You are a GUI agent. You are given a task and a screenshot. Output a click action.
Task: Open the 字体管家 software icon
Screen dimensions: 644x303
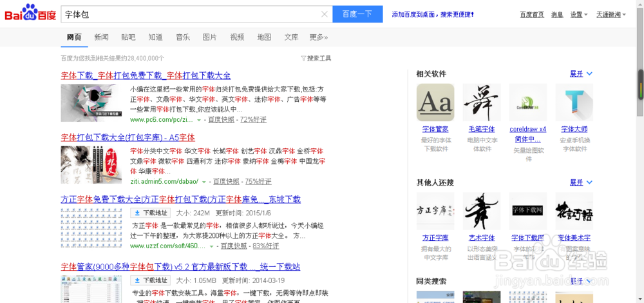pyautogui.click(x=435, y=103)
